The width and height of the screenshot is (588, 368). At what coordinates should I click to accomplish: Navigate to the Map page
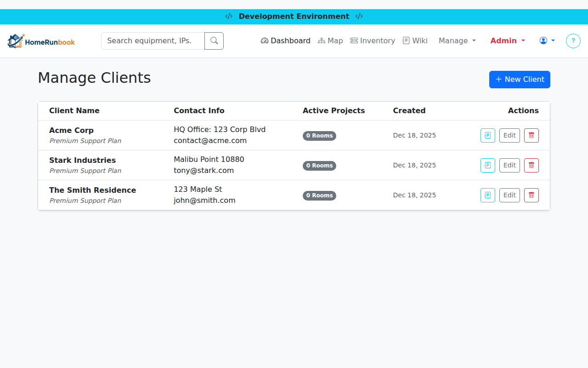[x=330, y=40]
